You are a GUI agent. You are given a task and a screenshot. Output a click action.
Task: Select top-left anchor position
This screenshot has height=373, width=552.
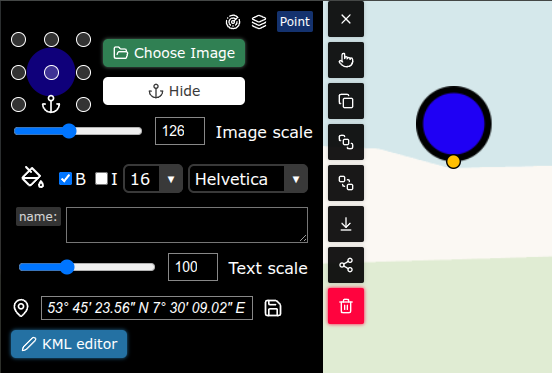pos(18,39)
